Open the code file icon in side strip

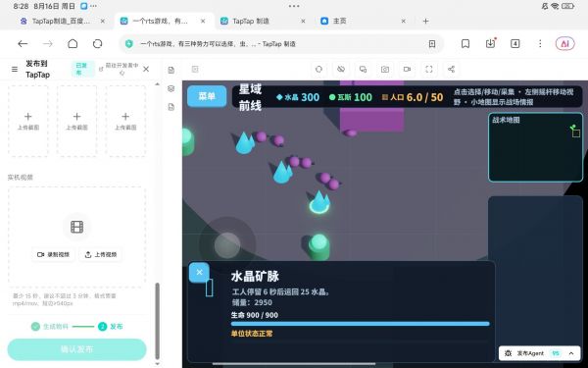point(171,107)
